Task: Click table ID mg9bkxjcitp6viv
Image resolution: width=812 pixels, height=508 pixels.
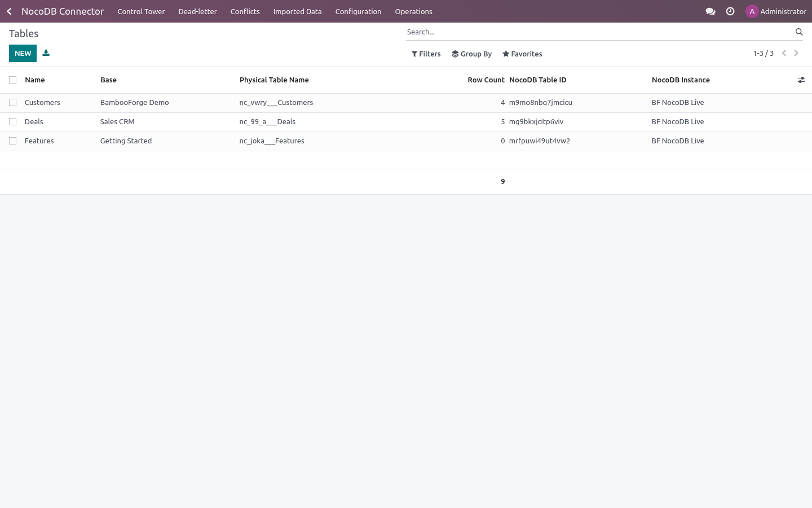Action: tap(536, 122)
